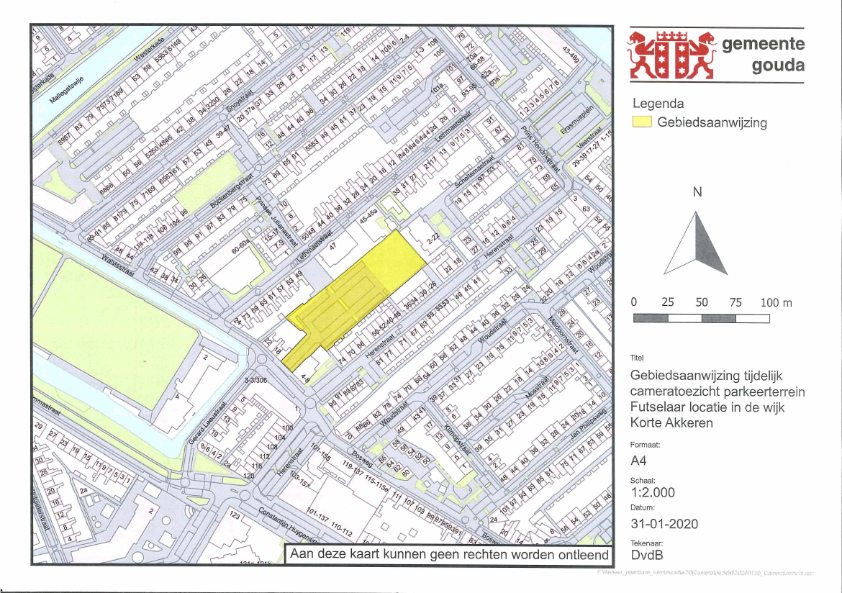Click the Constantijn Huygens street label

[x=289, y=524]
